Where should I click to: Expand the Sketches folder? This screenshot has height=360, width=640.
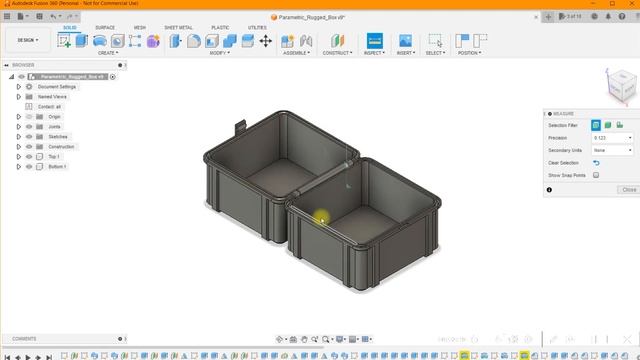(18, 137)
